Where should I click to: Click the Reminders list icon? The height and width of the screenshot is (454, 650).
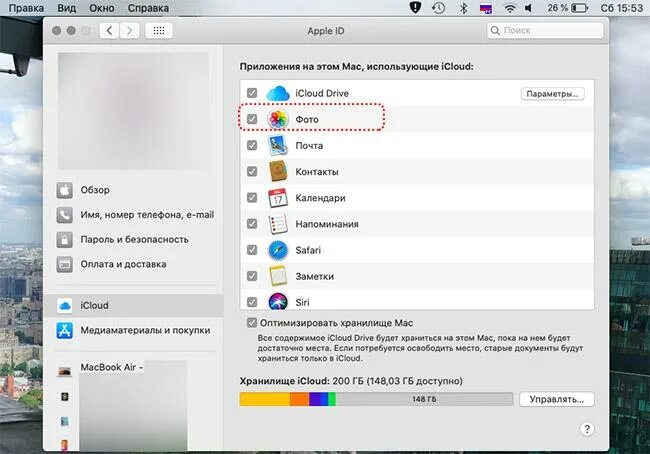click(278, 224)
